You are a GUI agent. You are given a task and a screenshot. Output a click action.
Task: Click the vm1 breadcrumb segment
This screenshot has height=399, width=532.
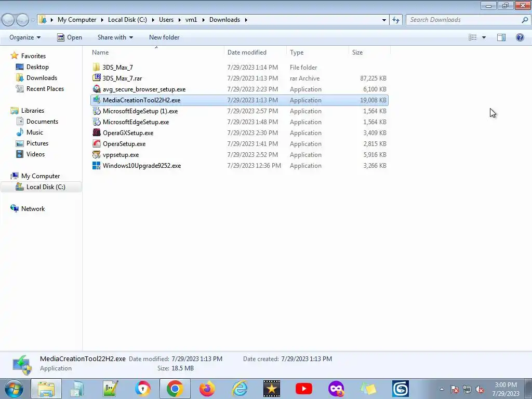[x=191, y=20]
